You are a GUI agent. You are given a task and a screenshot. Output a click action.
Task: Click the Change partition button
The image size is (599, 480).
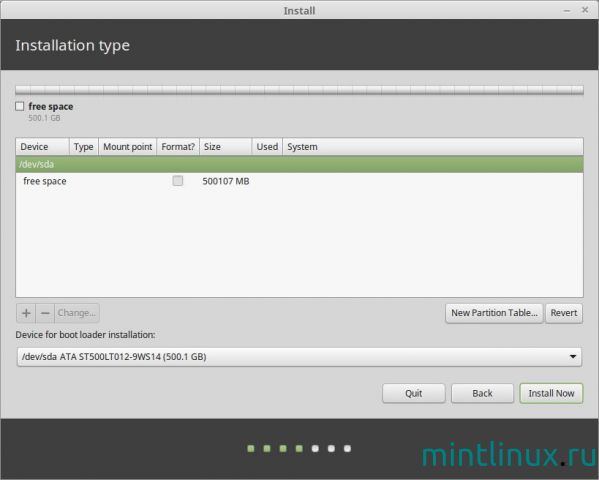(x=77, y=313)
